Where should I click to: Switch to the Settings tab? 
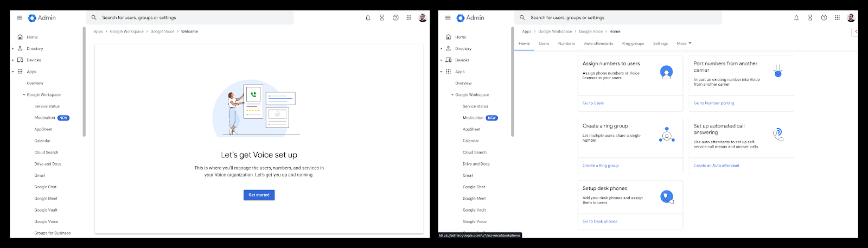pyautogui.click(x=660, y=43)
